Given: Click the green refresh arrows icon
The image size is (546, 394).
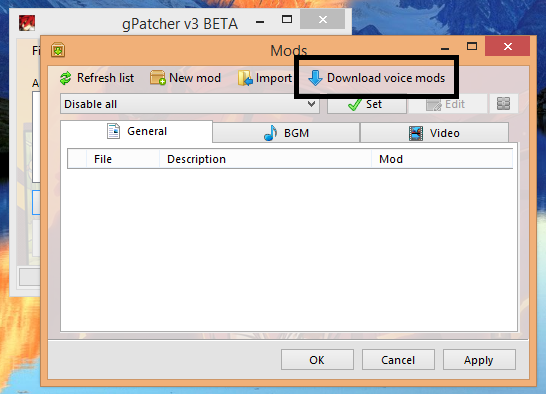Looking at the screenshot, I should pos(65,78).
